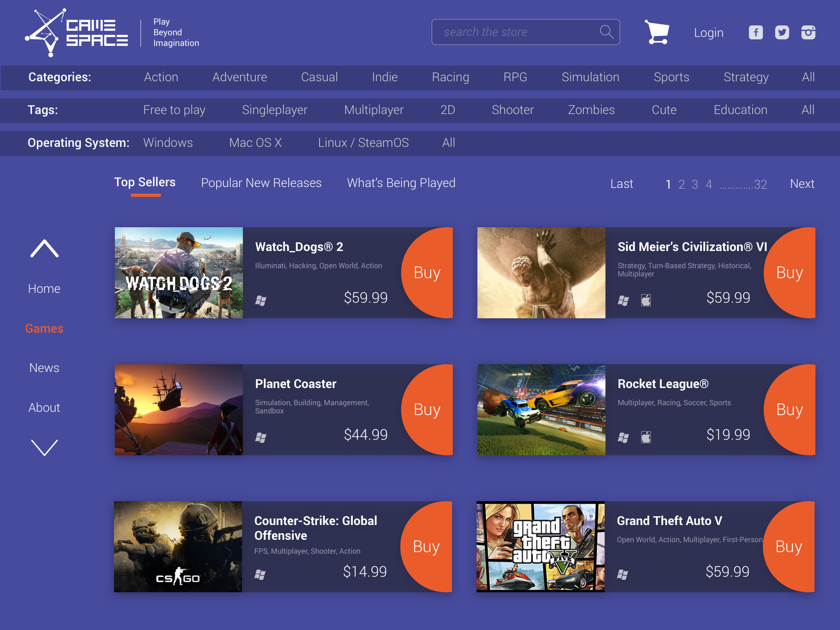Click the Apple icon on Rocket League card
The width and height of the screenshot is (840, 630).
(x=645, y=437)
